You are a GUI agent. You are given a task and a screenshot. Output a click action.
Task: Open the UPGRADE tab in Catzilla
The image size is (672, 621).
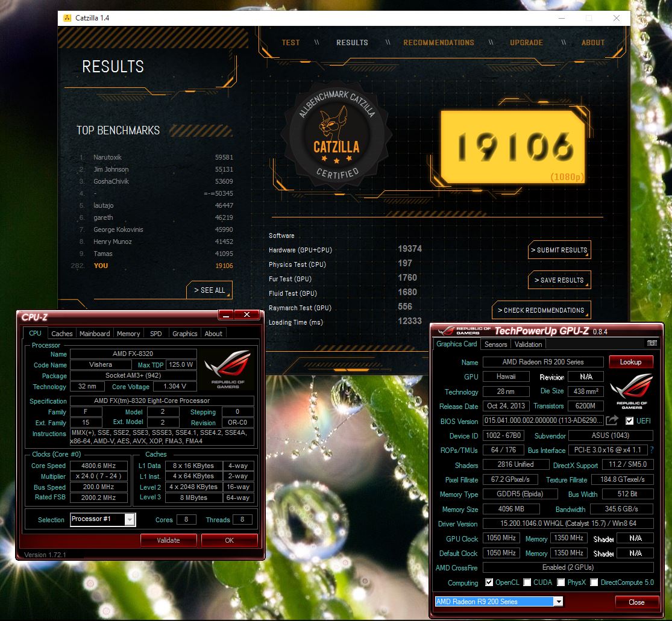coord(526,42)
